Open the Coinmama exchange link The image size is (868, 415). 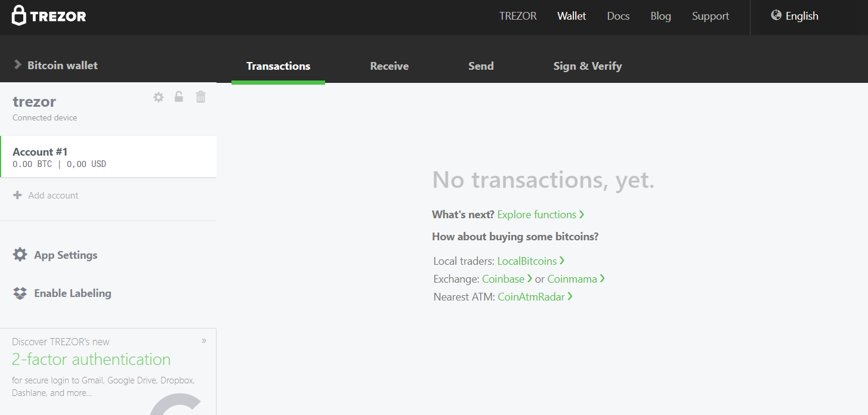pos(576,279)
